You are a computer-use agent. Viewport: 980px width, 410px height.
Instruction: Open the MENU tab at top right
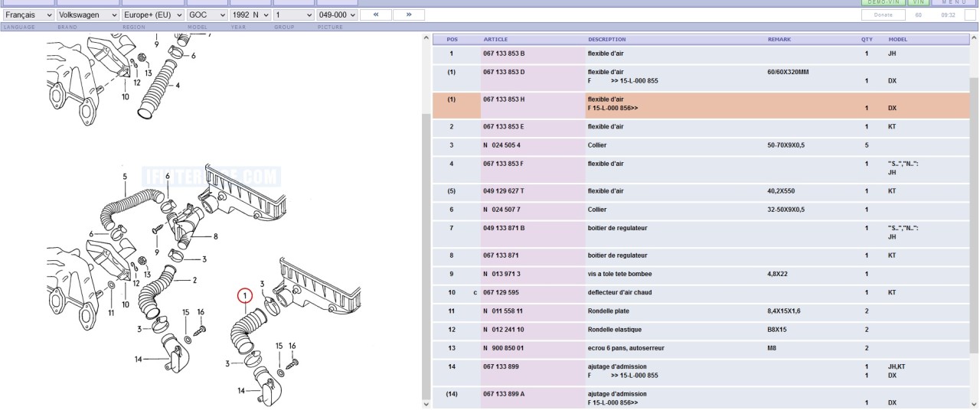click(954, 2)
